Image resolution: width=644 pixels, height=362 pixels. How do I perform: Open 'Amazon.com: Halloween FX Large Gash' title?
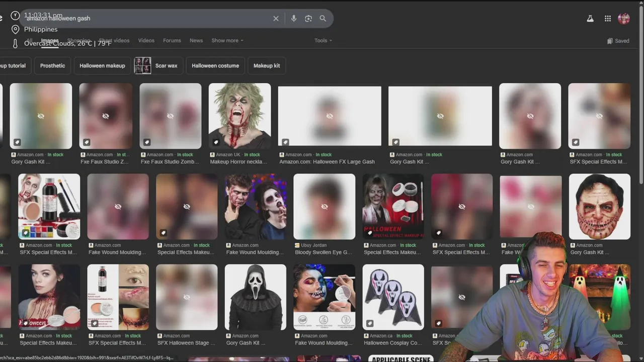pos(327,162)
